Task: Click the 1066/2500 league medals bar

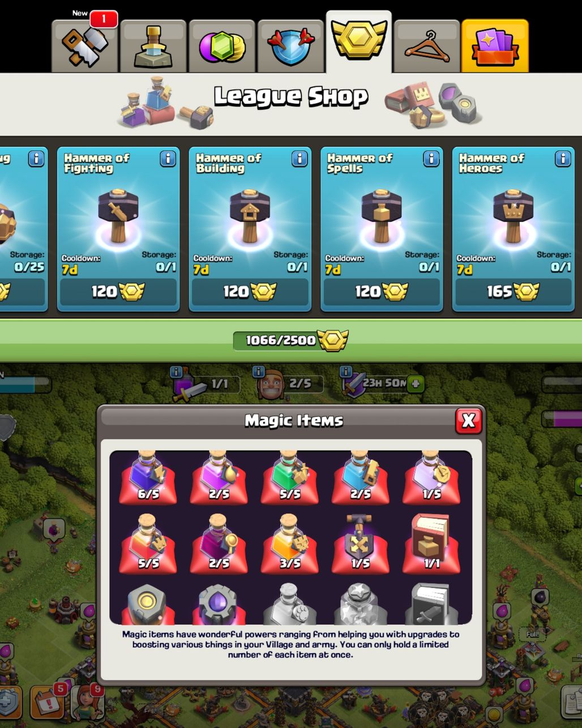Action: [291, 340]
